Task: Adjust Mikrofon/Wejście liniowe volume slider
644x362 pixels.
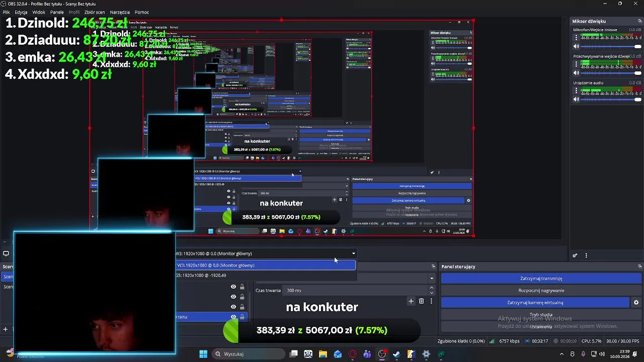Action: click(611, 46)
